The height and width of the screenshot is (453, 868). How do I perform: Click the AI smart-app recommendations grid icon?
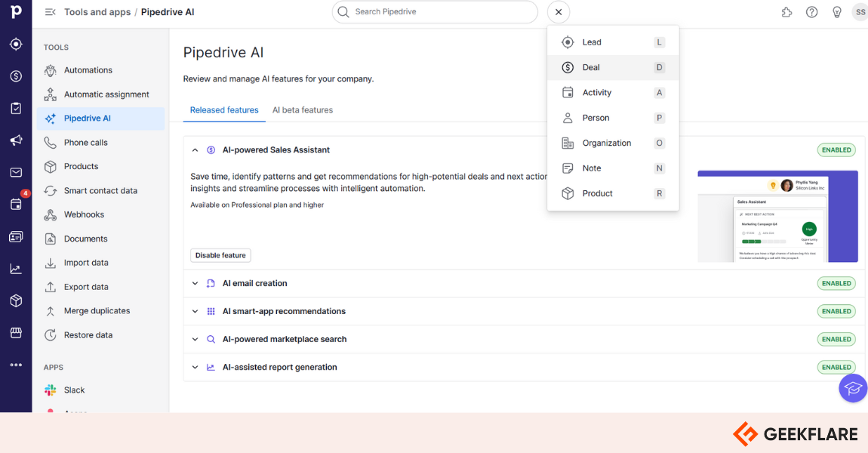[x=211, y=311]
